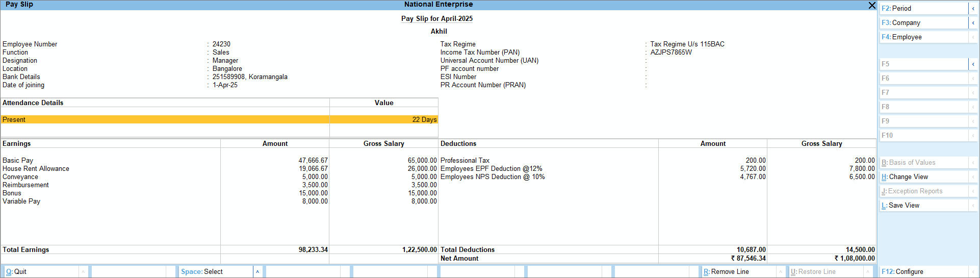Click F2: Period button
The width and height of the screenshot is (980, 278).
(x=923, y=9)
